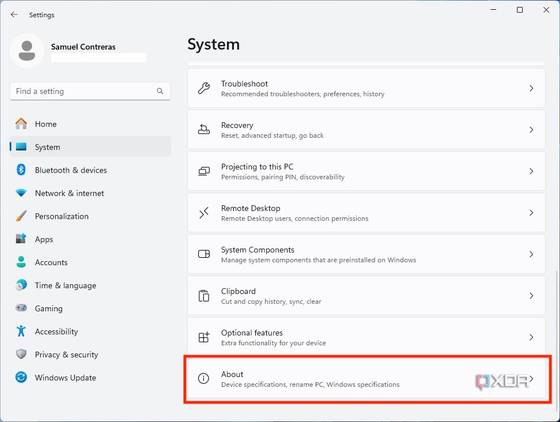The height and width of the screenshot is (422, 560).
Task: Open Network & internet settings
Action: click(x=69, y=193)
